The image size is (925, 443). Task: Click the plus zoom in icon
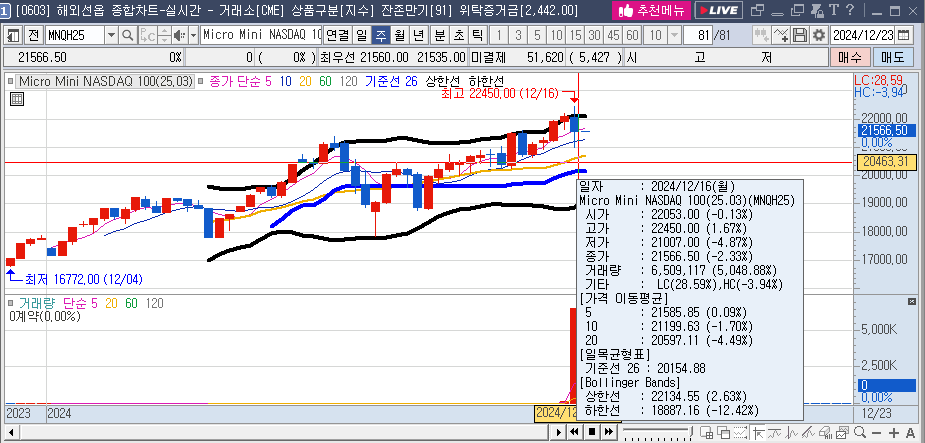point(894,433)
